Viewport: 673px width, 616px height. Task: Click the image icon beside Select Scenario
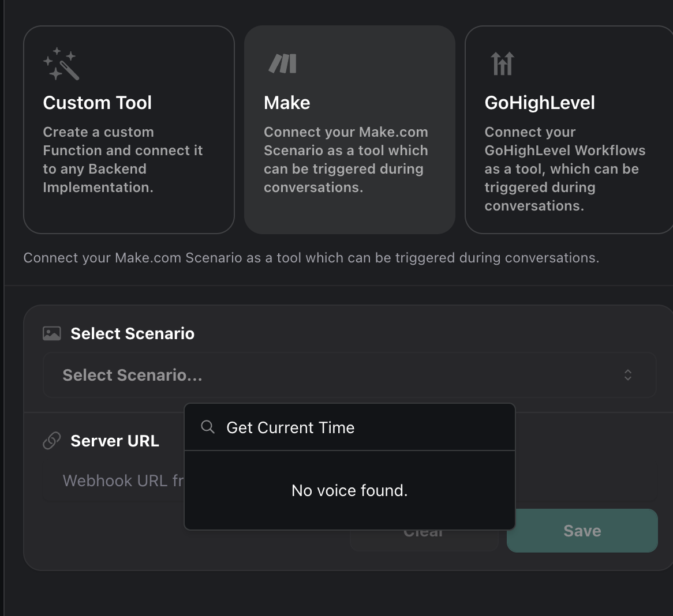[51, 333]
